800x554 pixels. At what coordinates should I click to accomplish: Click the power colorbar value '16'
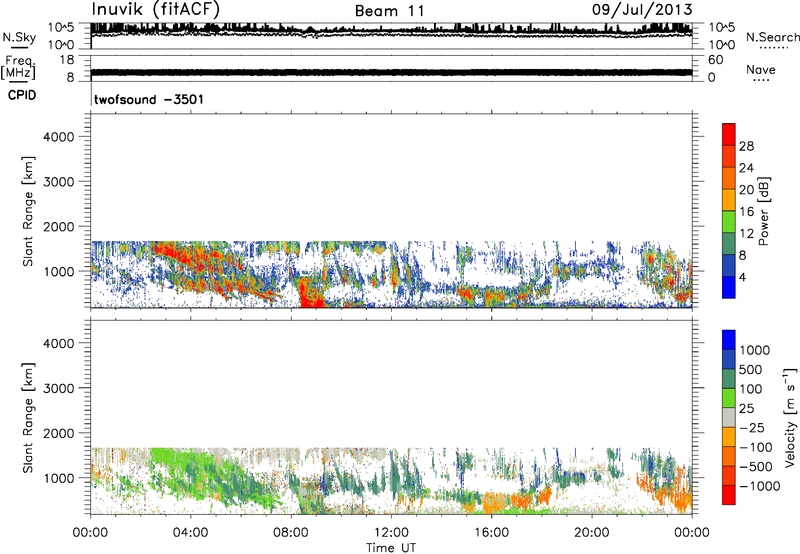[746, 212]
